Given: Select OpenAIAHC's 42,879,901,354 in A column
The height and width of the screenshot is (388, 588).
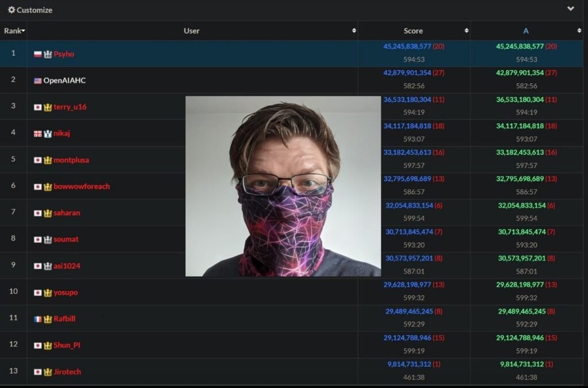Looking at the screenshot, I should (520, 73).
